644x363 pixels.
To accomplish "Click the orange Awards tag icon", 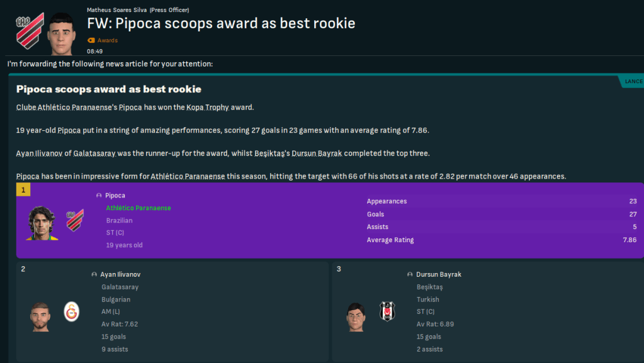I will 91,40.
